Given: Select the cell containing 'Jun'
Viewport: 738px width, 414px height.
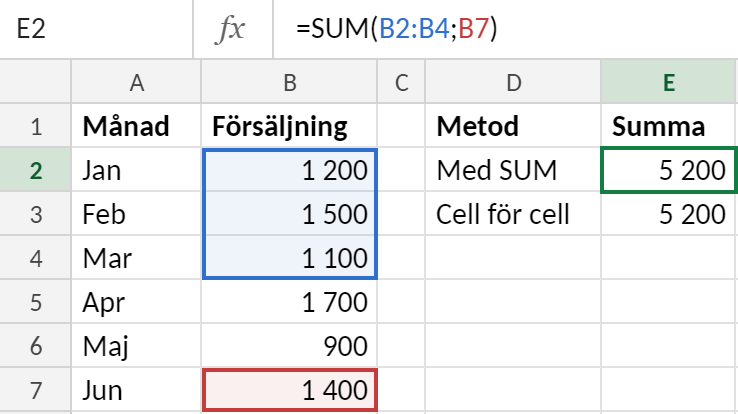Looking at the screenshot, I should click(136, 390).
